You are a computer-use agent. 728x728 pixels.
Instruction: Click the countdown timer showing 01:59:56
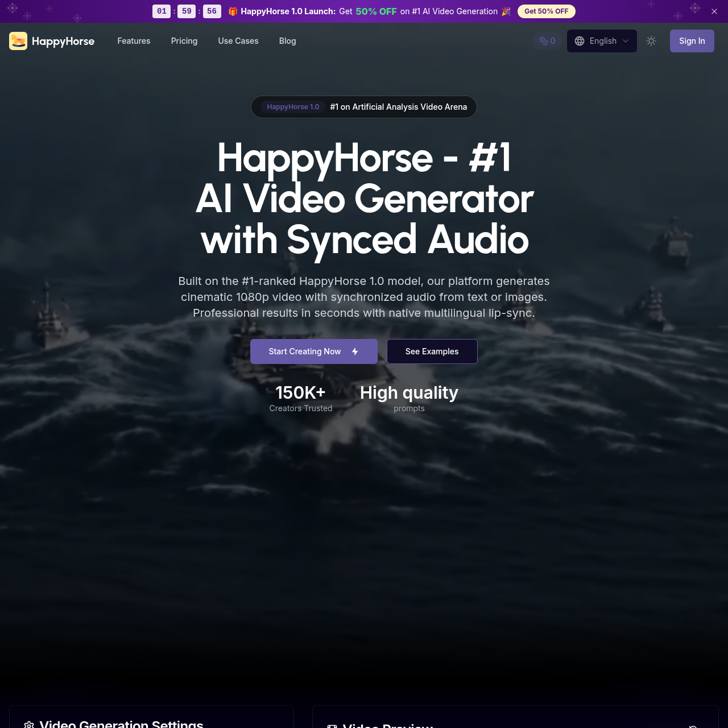pyautogui.click(x=187, y=11)
